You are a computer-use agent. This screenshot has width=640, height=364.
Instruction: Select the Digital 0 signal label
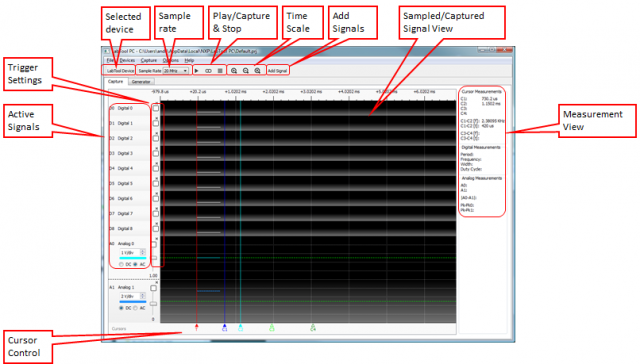[125, 108]
